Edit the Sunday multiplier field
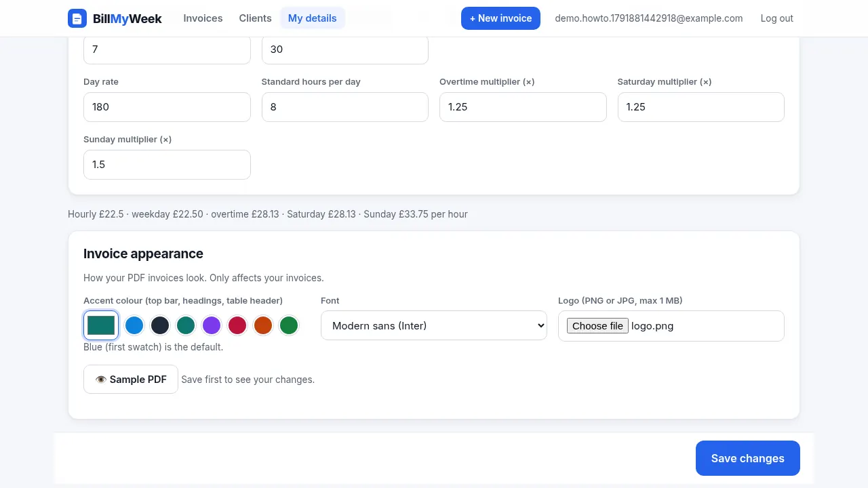 (x=167, y=165)
